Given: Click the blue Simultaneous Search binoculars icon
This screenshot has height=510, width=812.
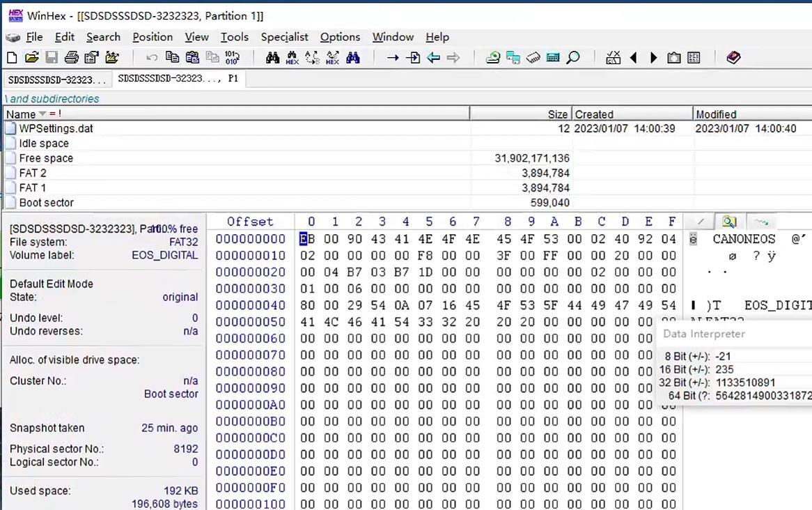Looking at the screenshot, I should [x=352, y=58].
